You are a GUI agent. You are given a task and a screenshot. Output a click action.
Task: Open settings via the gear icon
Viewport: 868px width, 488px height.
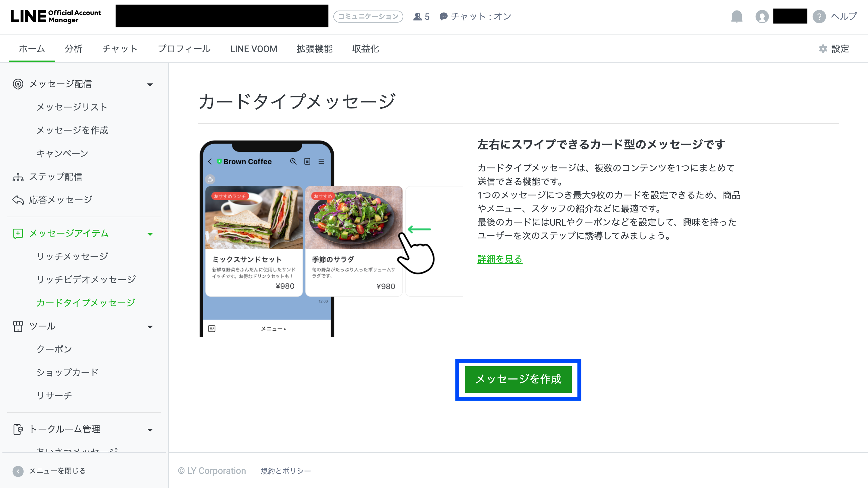pyautogui.click(x=823, y=49)
